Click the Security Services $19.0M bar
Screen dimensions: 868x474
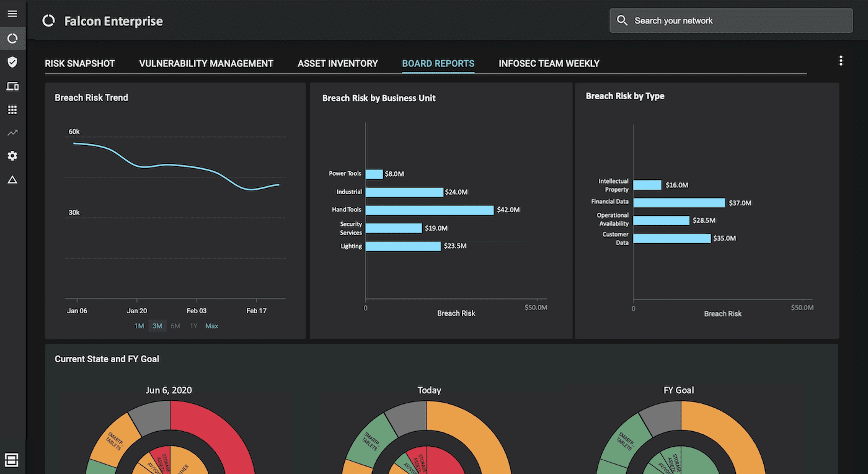click(394, 228)
